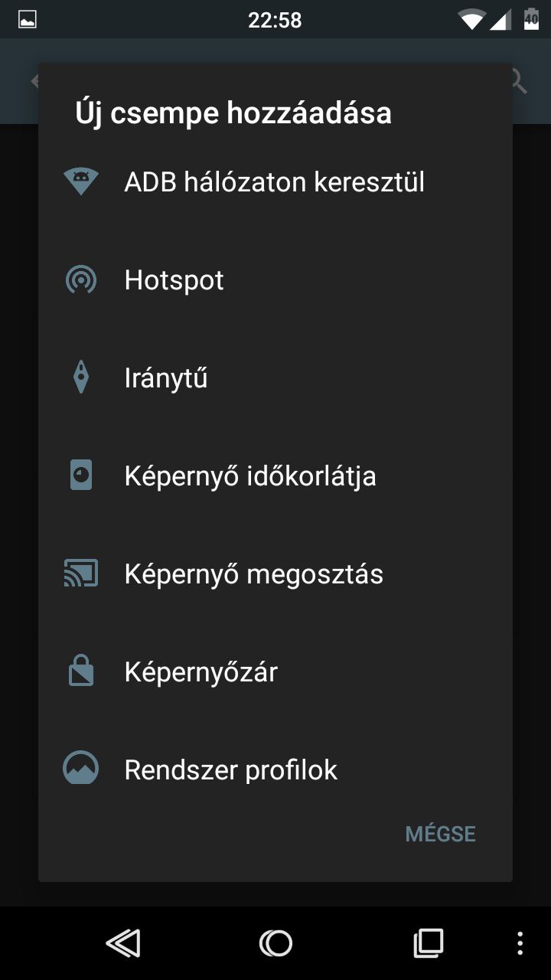
Task: Select the ADB hálózaton keresztül entry
Action: (275, 182)
